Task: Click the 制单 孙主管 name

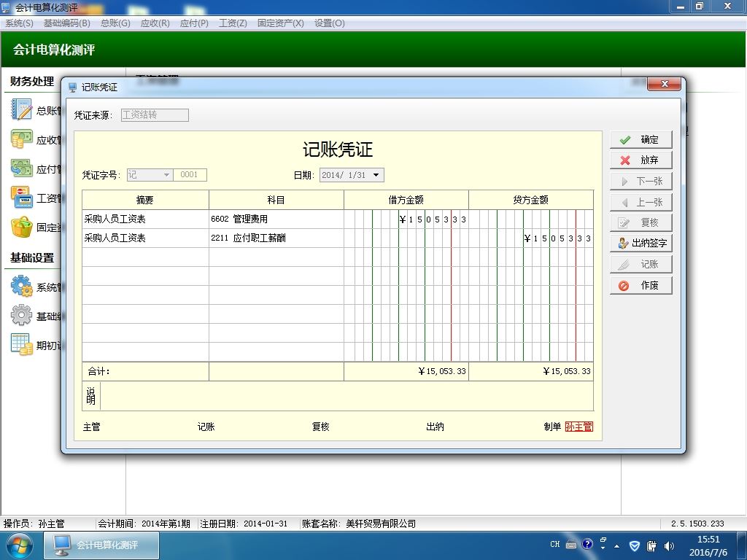Action: (x=578, y=427)
